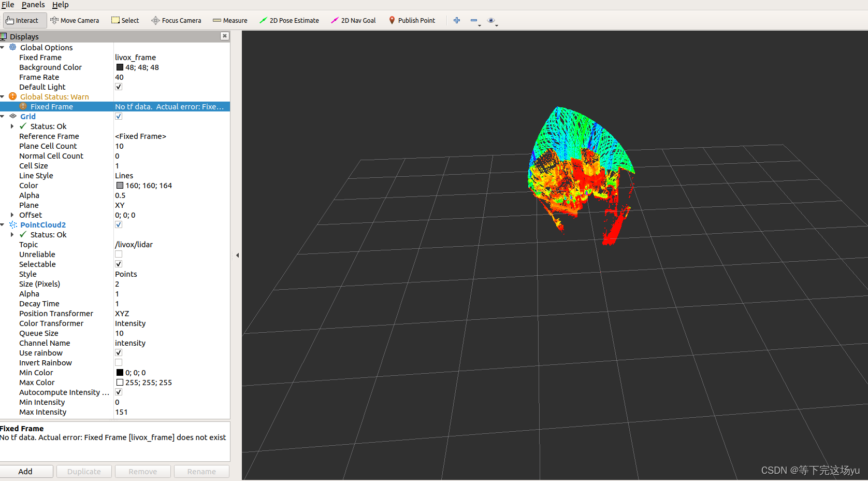Click the Add display button
The height and width of the screenshot is (481, 868).
[26, 471]
